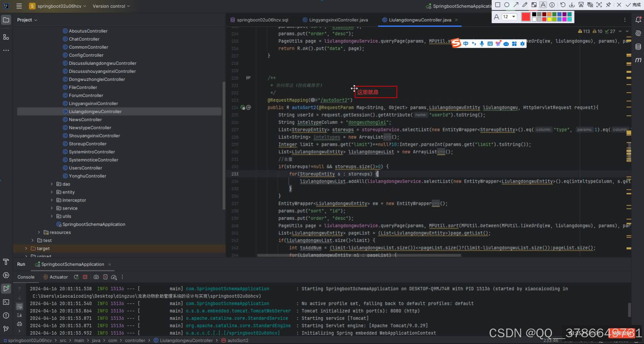Close the SpringbootSchemaApplication run tab

point(110,264)
